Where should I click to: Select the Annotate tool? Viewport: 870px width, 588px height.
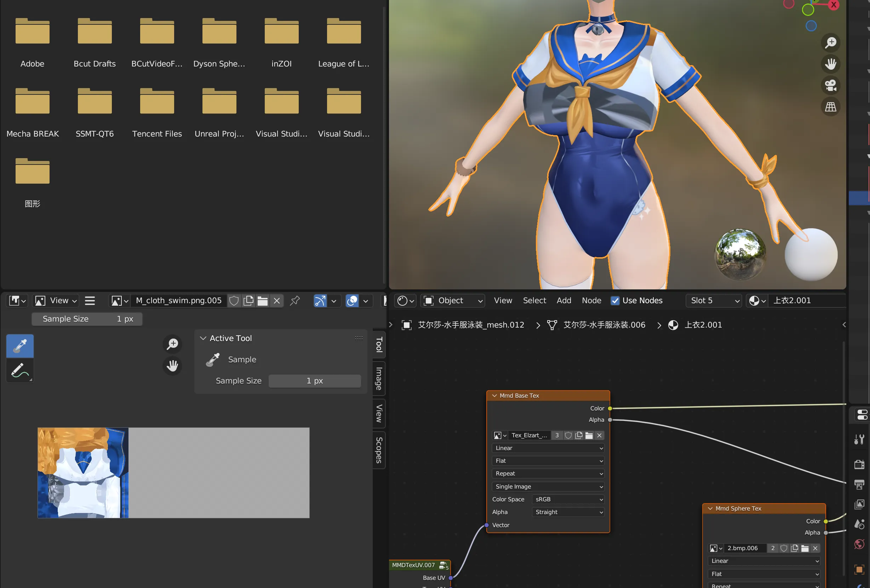pos(20,370)
